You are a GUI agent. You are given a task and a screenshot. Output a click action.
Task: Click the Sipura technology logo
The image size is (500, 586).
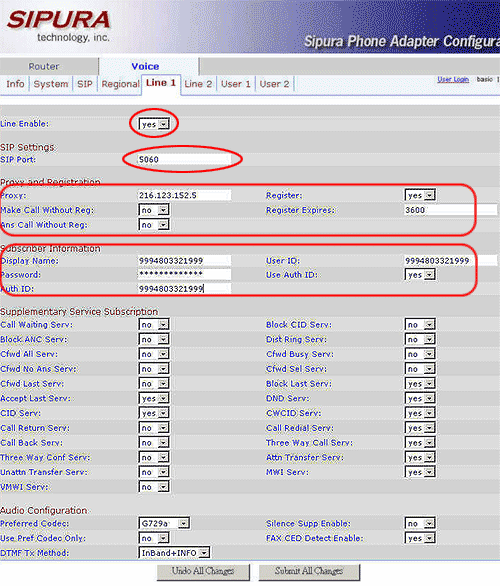tap(59, 26)
